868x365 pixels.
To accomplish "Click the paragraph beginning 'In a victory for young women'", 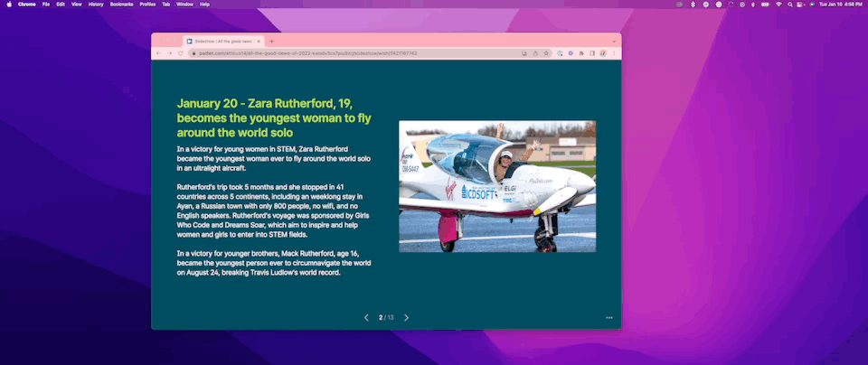I will coord(274,158).
